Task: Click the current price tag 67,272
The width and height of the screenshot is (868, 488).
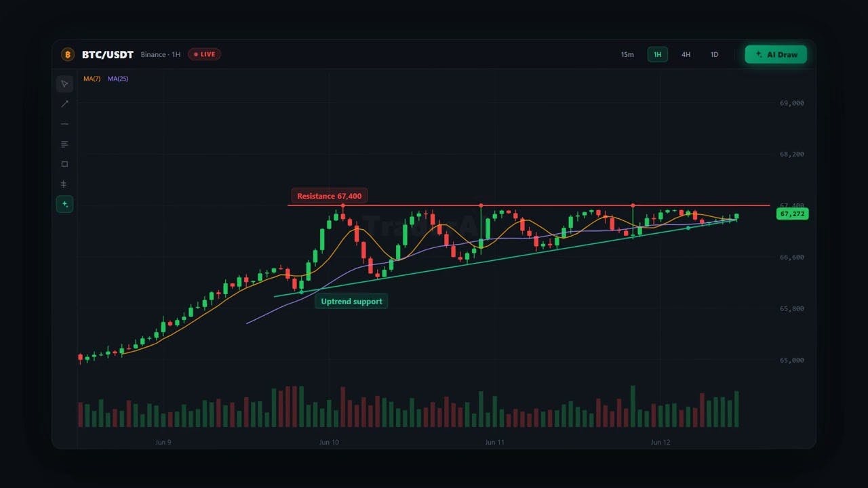Action: click(x=792, y=213)
